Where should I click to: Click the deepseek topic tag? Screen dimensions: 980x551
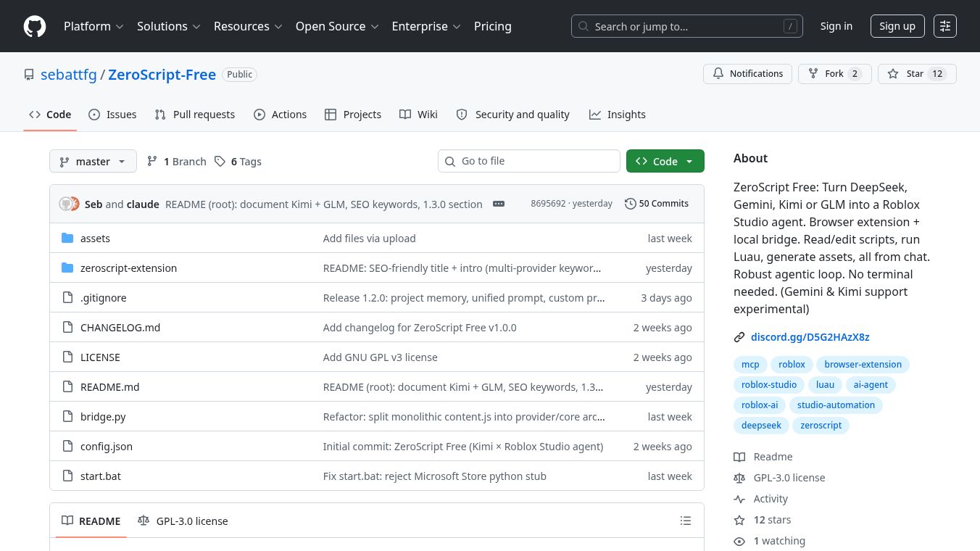click(x=761, y=426)
